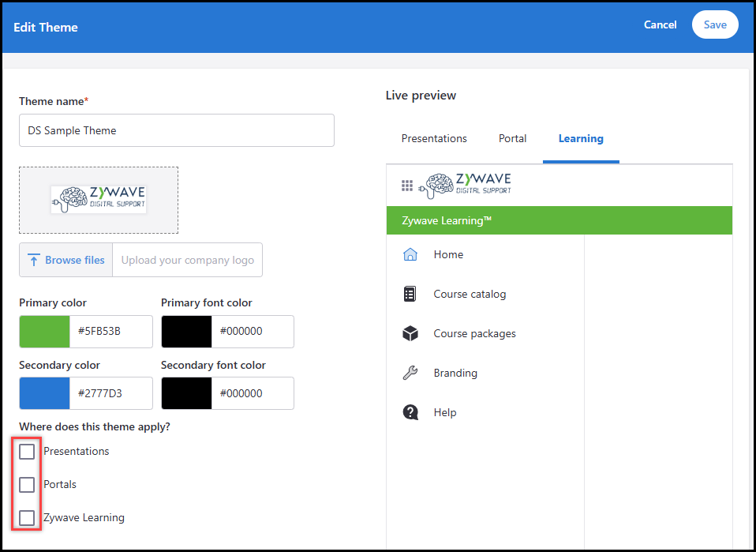Click the primary color hex field #5FB53B
The height and width of the screenshot is (552, 756).
tap(111, 332)
